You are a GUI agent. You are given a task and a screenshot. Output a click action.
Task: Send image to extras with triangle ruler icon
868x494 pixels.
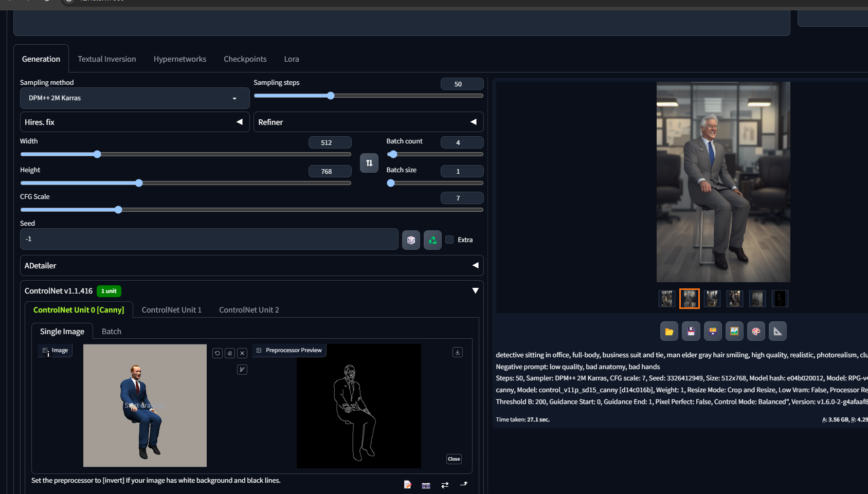click(777, 332)
